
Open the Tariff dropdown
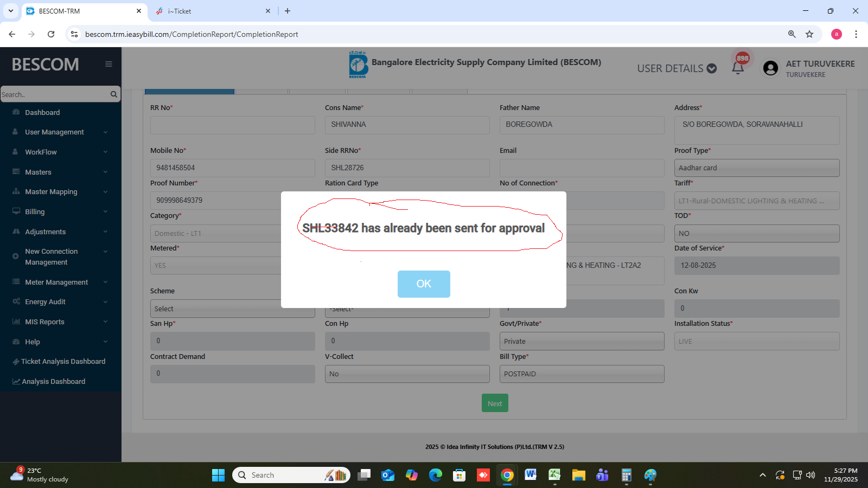(x=757, y=201)
